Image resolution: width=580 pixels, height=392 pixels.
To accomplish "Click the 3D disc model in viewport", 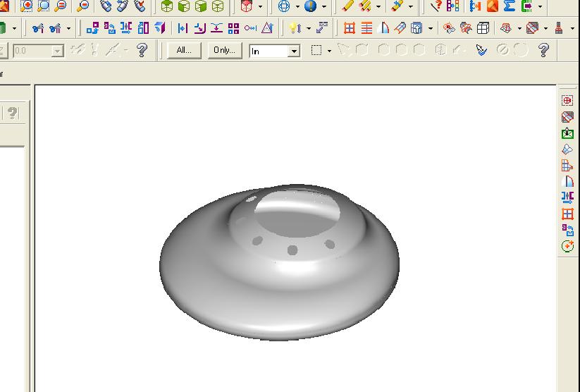I will pyautogui.click(x=279, y=262).
